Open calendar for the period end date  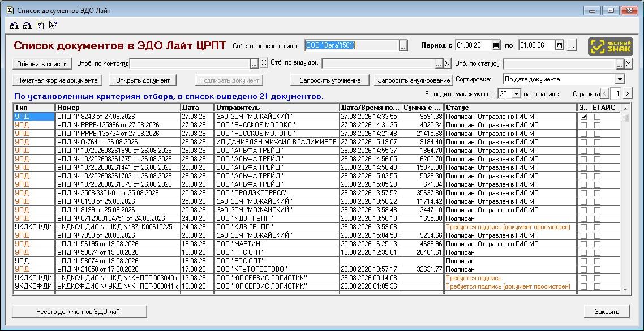click(x=559, y=45)
